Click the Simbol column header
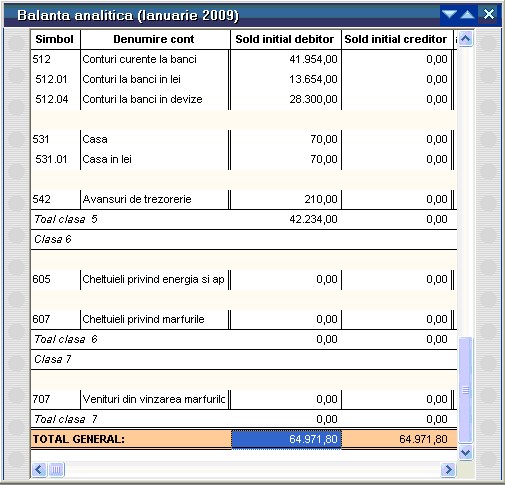The width and height of the screenshot is (505, 485). [55, 39]
